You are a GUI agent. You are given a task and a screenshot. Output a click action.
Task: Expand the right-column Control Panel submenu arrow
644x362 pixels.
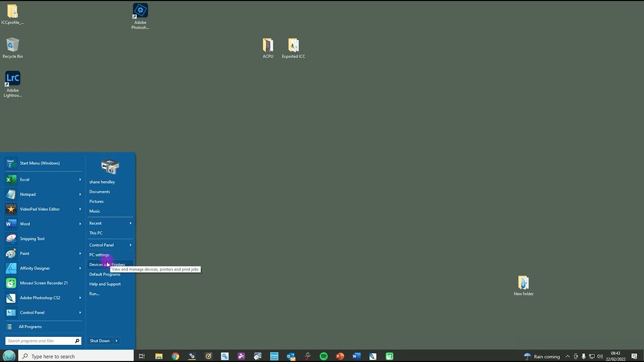(x=130, y=245)
